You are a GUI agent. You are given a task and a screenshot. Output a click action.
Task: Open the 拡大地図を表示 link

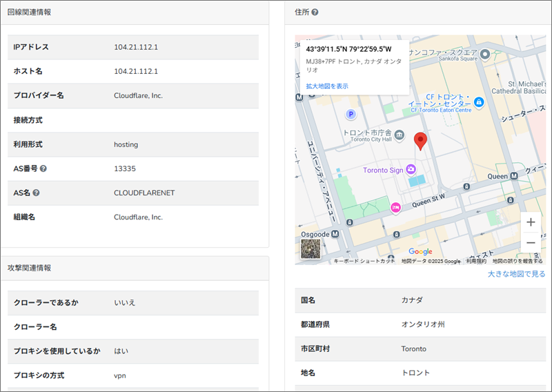pyautogui.click(x=327, y=86)
